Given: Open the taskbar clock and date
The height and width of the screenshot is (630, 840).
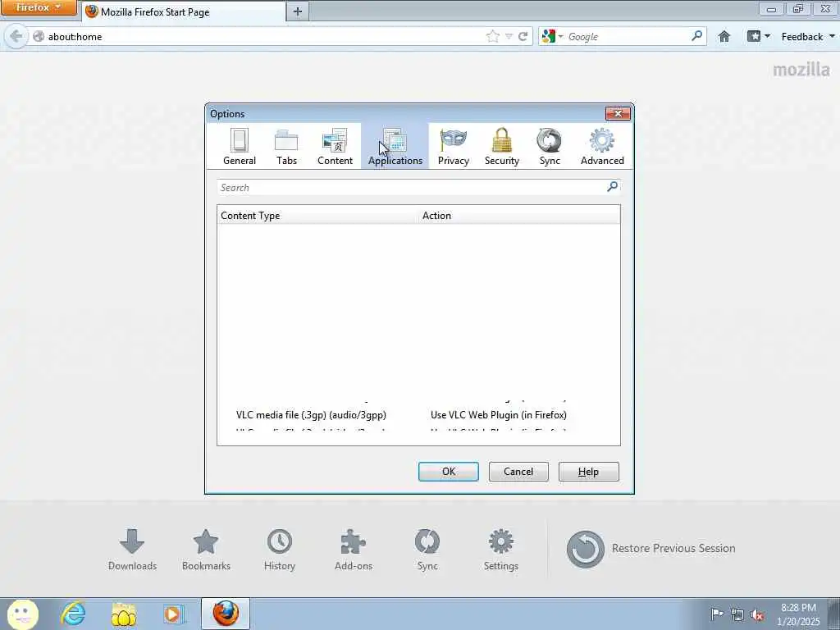Looking at the screenshot, I should [x=798, y=614].
